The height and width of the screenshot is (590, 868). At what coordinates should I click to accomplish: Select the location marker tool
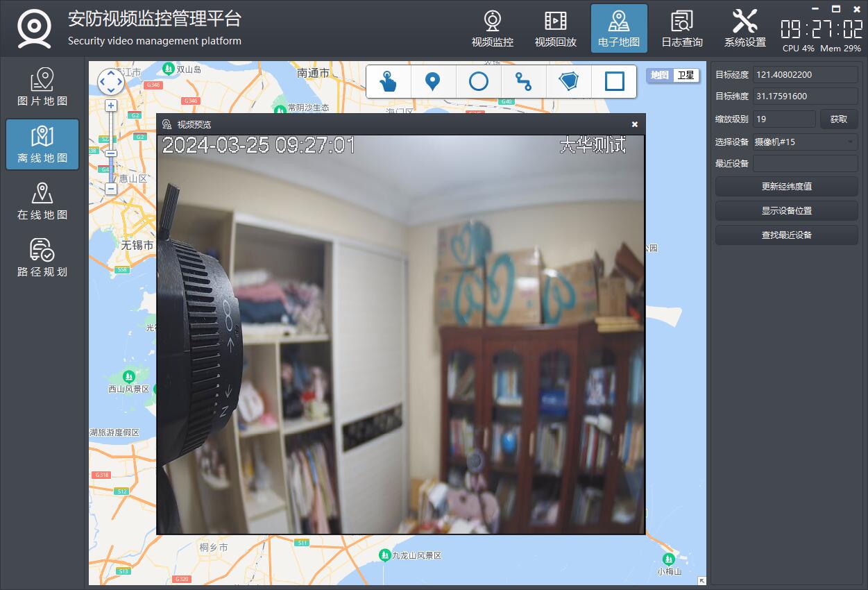point(432,82)
